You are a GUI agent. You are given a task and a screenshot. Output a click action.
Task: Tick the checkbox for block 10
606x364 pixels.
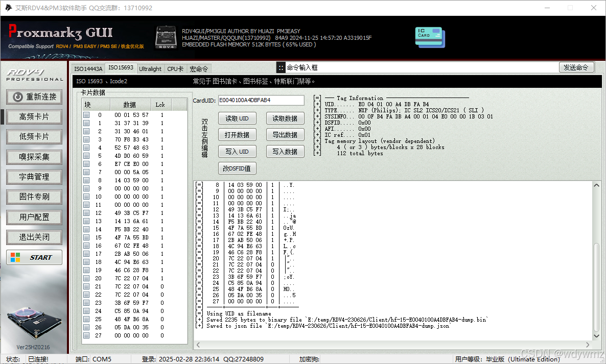click(86, 197)
